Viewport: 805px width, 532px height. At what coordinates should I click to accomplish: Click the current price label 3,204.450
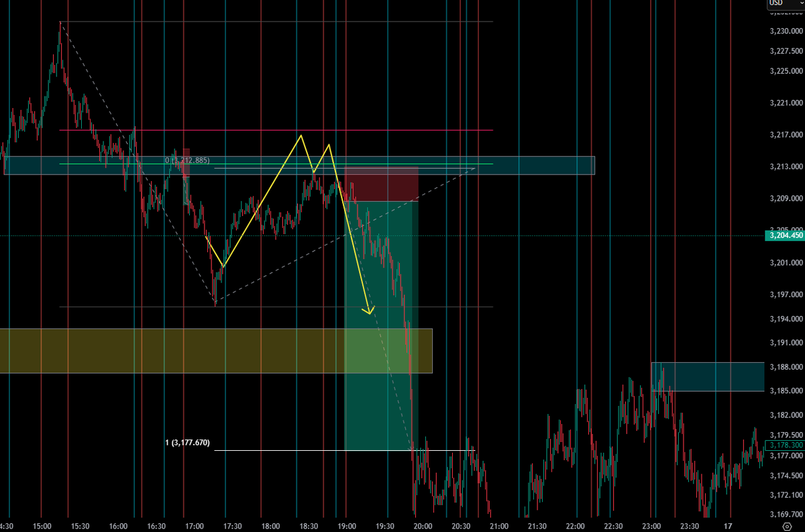[x=785, y=235]
